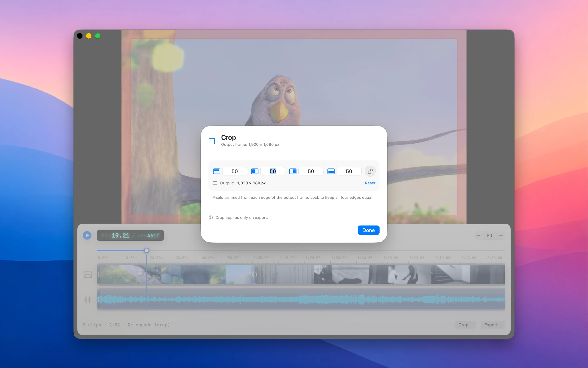
Task: Click the 2:00.00 timeline ruler mark
Action: tap(416, 258)
